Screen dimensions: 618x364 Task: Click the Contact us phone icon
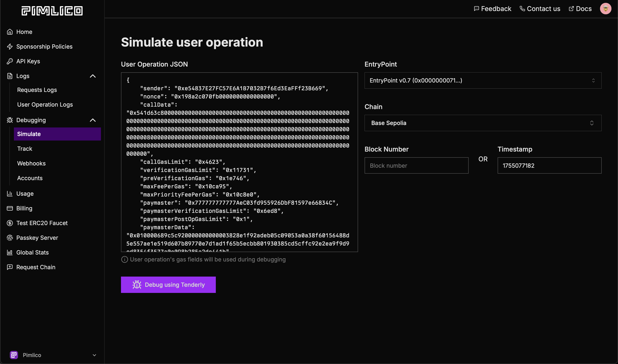click(522, 9)
